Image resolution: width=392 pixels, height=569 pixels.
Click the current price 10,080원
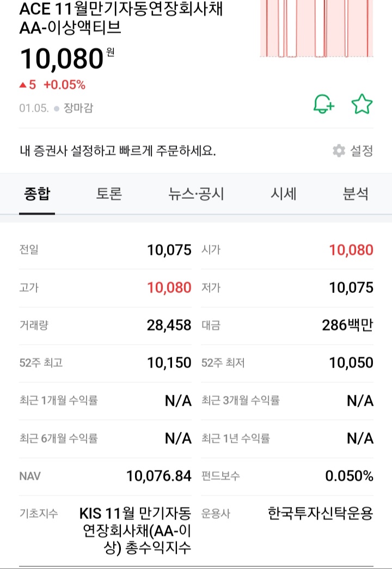click(67, 59)
